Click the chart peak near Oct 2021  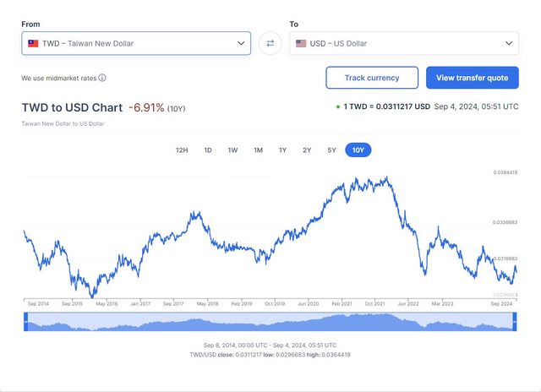tap(387, 177)
